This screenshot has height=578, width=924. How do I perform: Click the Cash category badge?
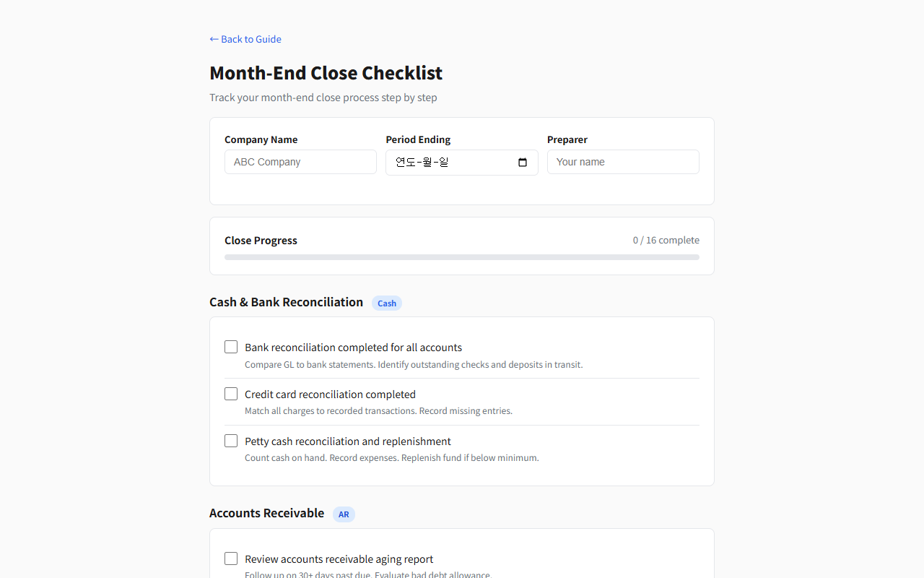click(387, 303)
